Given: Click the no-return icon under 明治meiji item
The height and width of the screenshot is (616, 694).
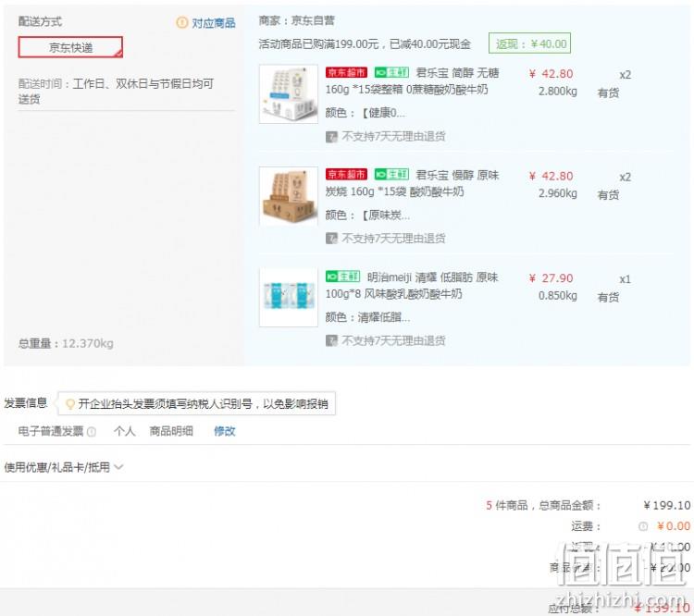Looking at the screenshot, I should 331,340.
